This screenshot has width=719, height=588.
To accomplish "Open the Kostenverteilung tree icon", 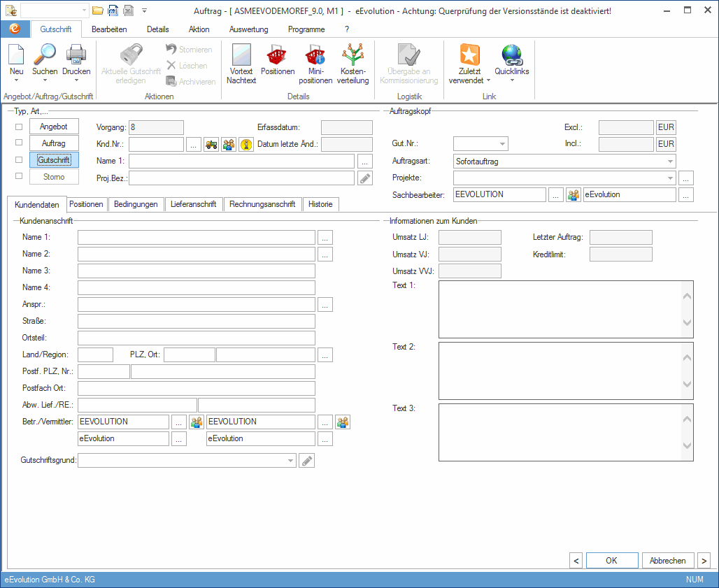I will 353,55.
